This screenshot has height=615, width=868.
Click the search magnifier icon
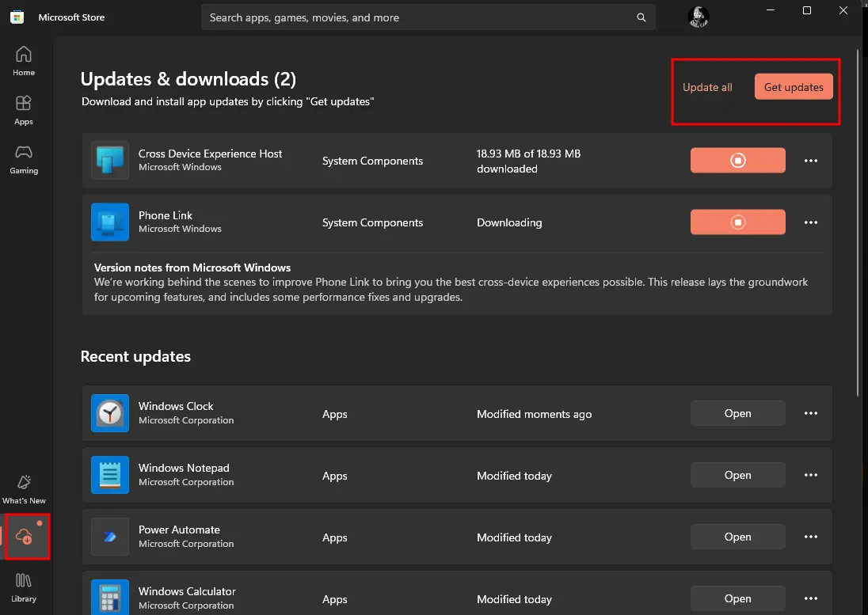tap(641, 17)
